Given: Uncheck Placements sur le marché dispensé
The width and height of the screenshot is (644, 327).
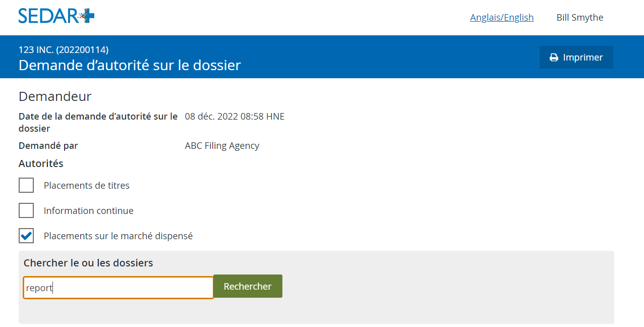Looking at the screenshot, I should [x=26, y=236].
